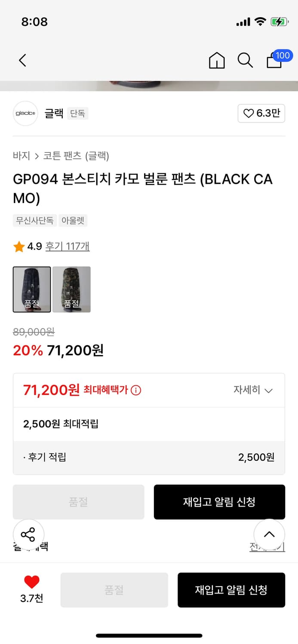The height and width of the screenshot is (644, 298).
Task: Tap the share icon
Action: coord(29,535)
